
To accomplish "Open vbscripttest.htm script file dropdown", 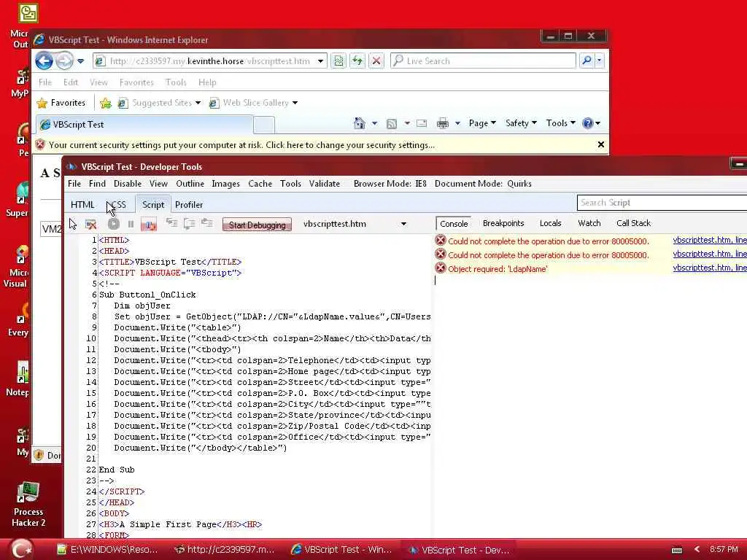I will point(403,224).
